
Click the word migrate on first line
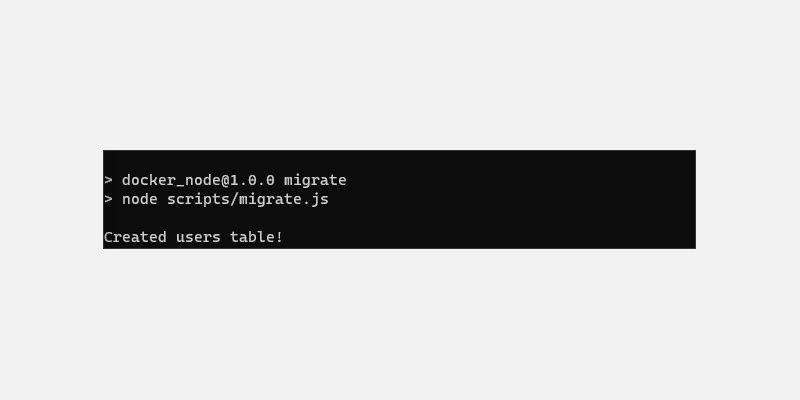315,181
